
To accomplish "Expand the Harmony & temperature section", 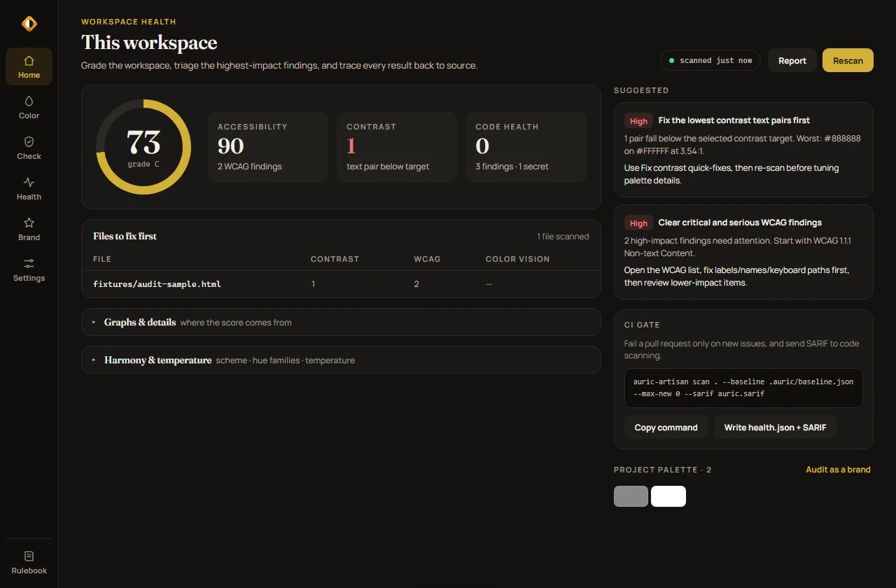I will [341, 360].
